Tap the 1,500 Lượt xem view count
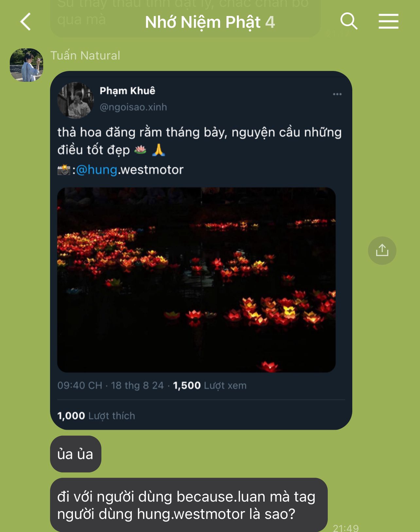Image resolution: width=420 pixels, height=532 pixels. (210, 386)
